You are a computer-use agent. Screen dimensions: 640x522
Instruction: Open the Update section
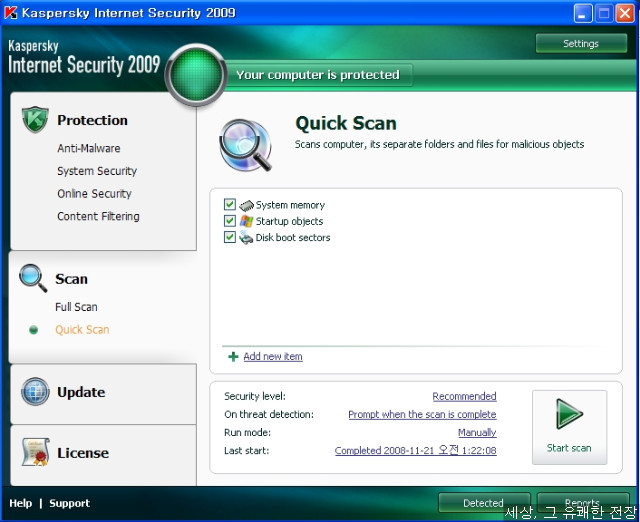point(81,392)
